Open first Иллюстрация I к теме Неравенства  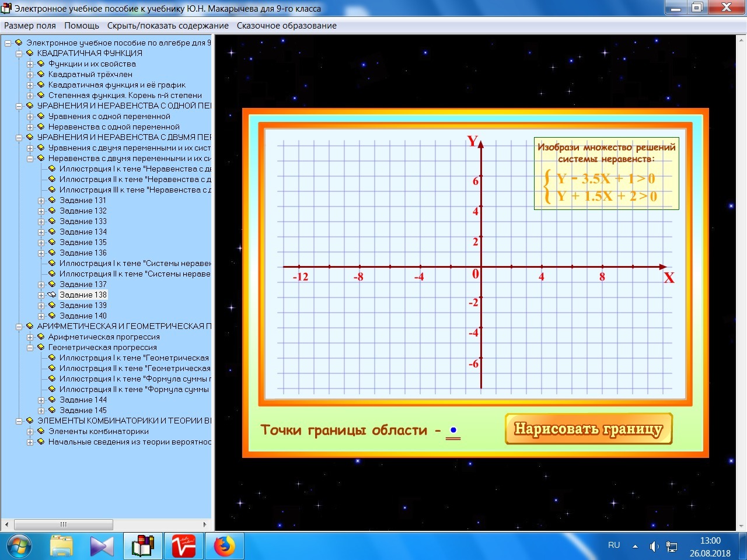pyautogui.click(x=135, y=169)
